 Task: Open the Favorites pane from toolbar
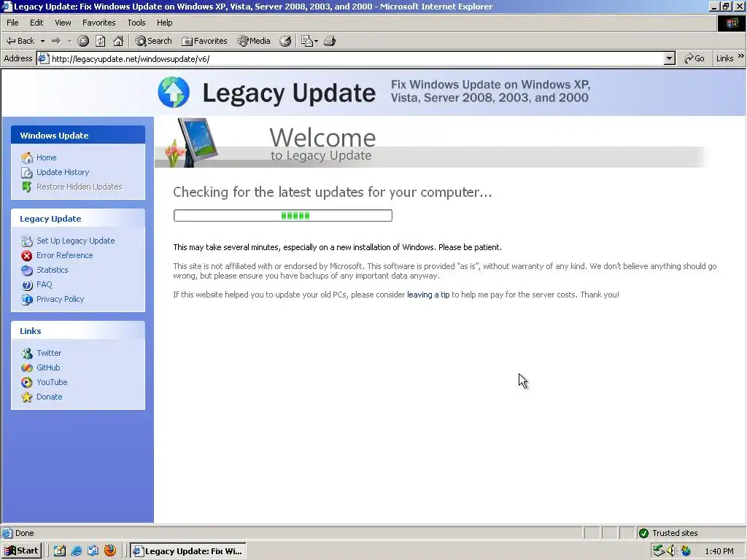pyautogui.click(x=204, y=41)
